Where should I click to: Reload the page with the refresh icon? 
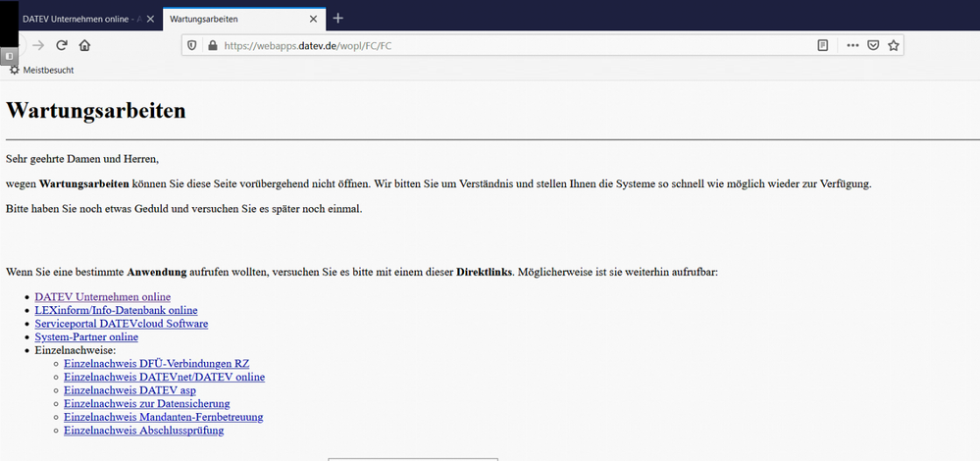(61, 45)
